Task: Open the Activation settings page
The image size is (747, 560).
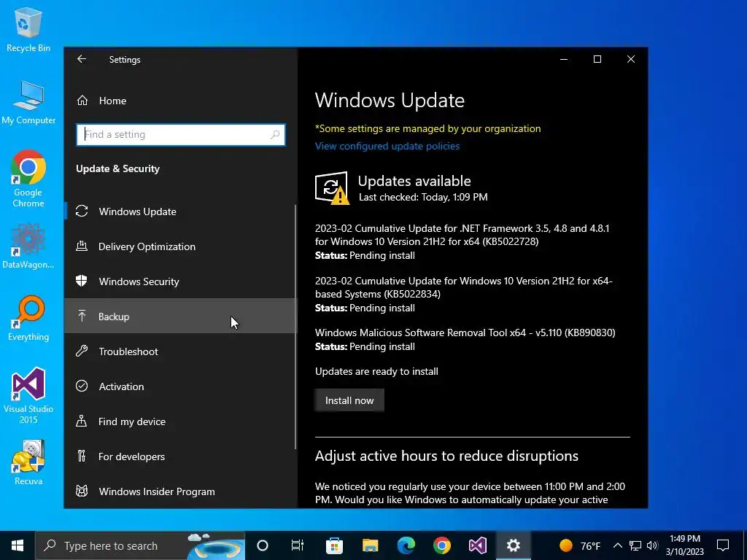Action: [x=180, y=386]
